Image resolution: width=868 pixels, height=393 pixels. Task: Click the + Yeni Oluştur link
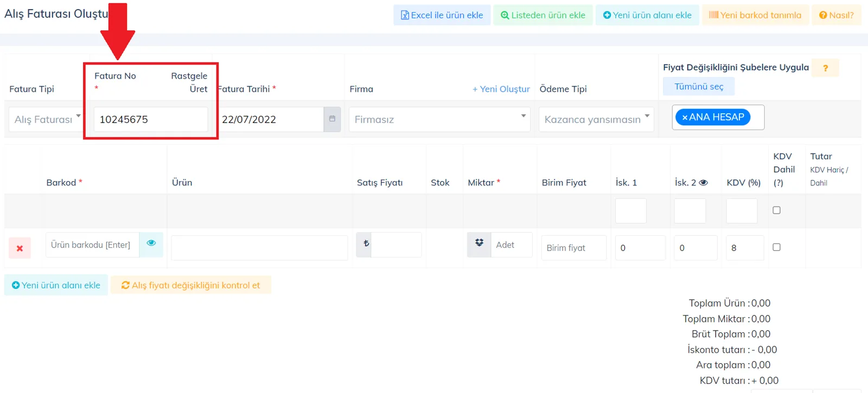[x=501, y=89]
